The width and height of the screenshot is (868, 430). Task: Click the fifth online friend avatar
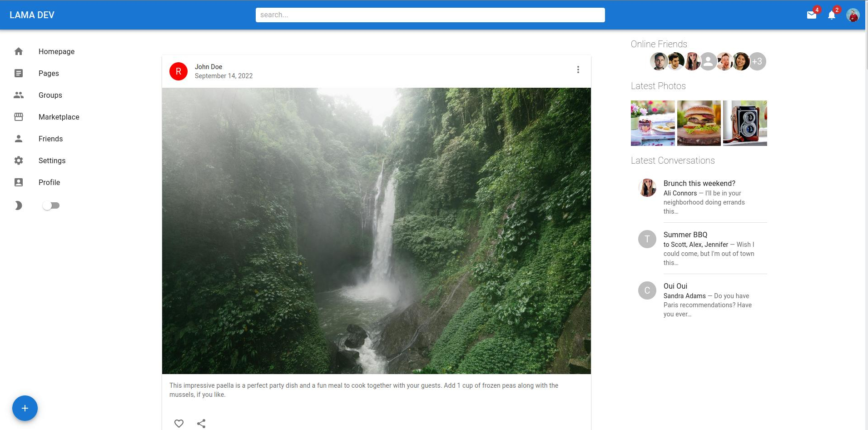click(724, 61)
